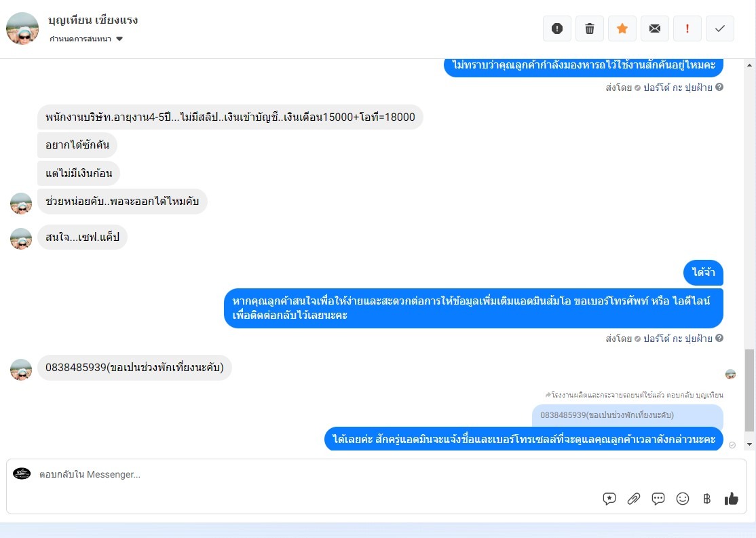Viewport: 756px width, 538px height.
Task: Click the help icon beside first ส่งโดย label
Action: point(719,87)
